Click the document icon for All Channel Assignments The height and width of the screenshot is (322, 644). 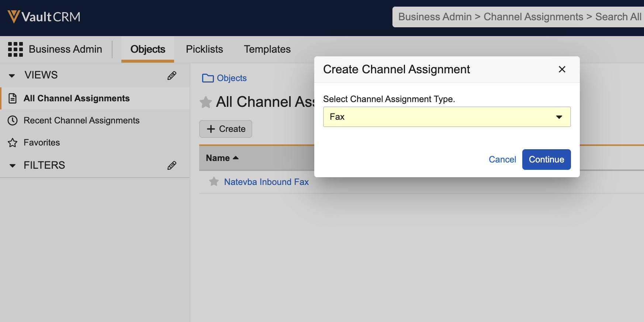tap(13, 98)
